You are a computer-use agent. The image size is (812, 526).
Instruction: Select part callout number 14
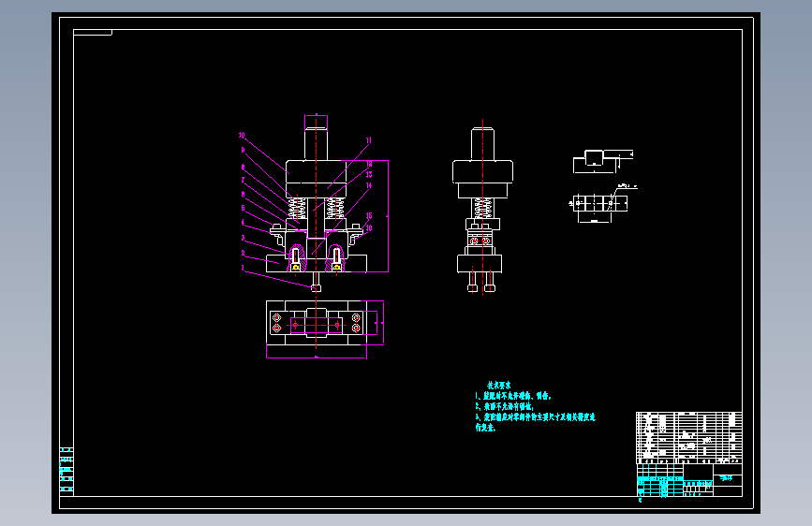(x=369, y=185)
